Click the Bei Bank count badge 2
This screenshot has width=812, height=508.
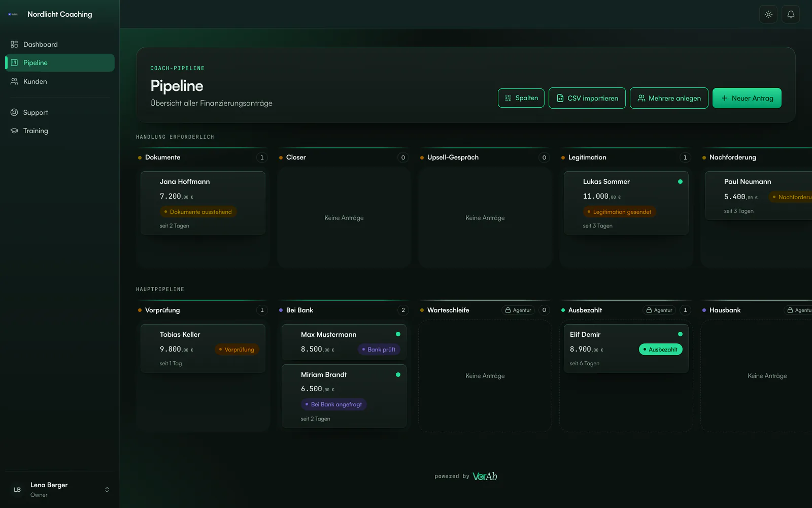403,310
